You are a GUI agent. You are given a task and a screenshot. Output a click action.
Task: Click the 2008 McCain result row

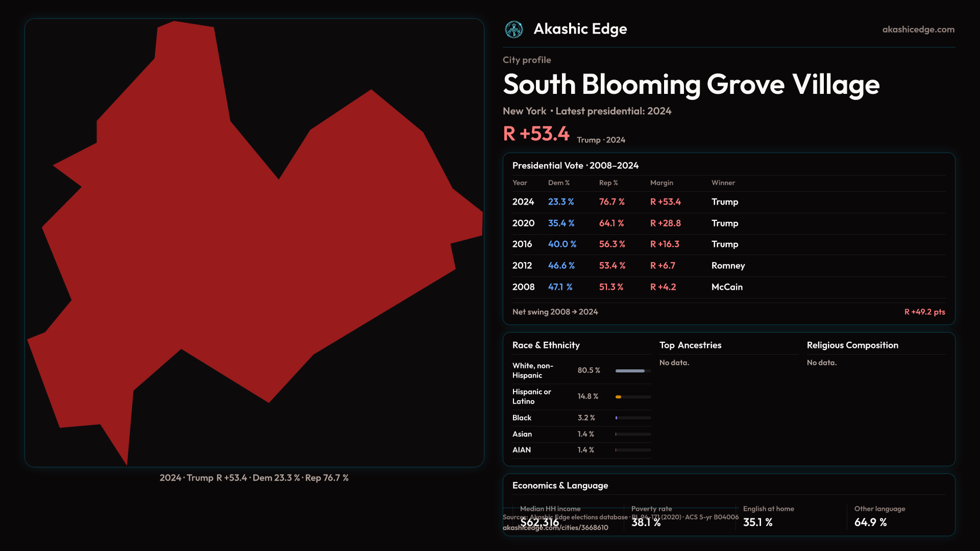(728, 287)
